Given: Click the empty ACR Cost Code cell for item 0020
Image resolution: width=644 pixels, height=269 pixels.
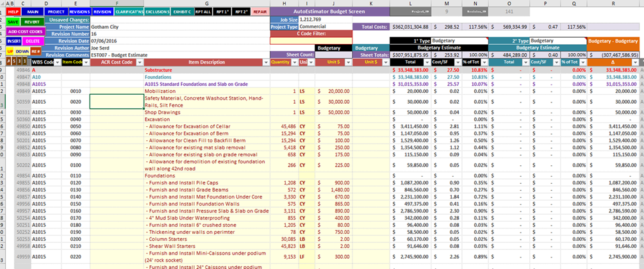Looking at the screenshot, I should (x=117, y=102).
